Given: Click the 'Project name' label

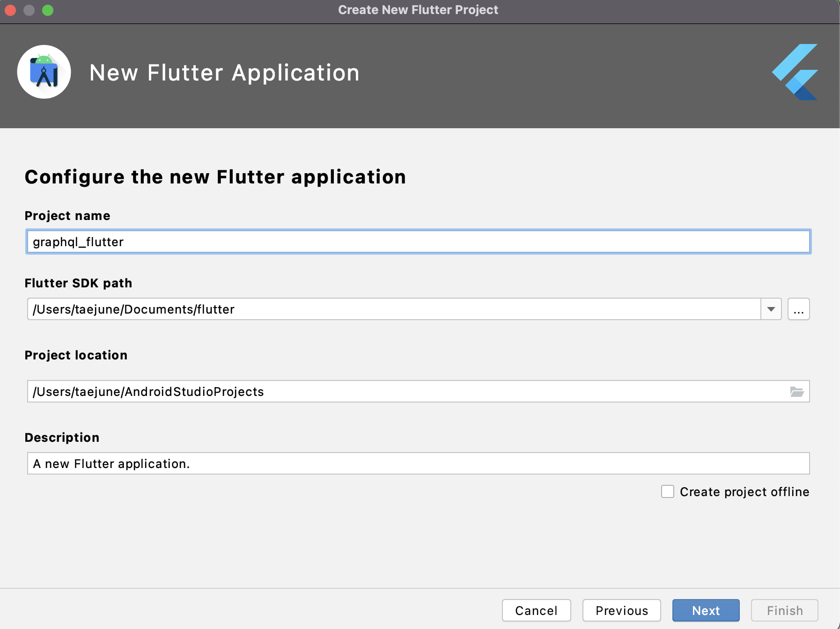Looking at the screenshot, I should pyautogui.click(x=67, y=216).
